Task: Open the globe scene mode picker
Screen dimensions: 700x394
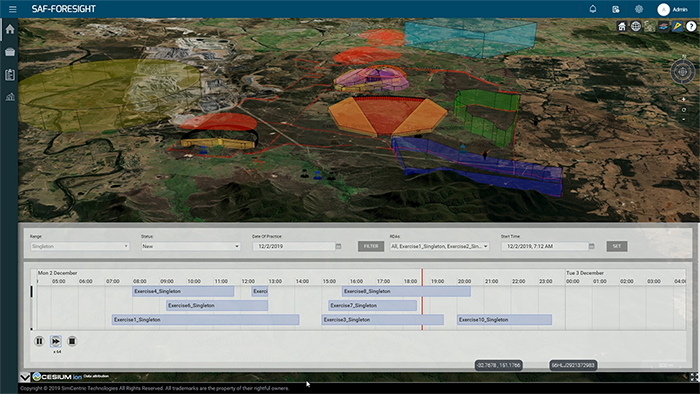Action: click(x=636, y=26)
